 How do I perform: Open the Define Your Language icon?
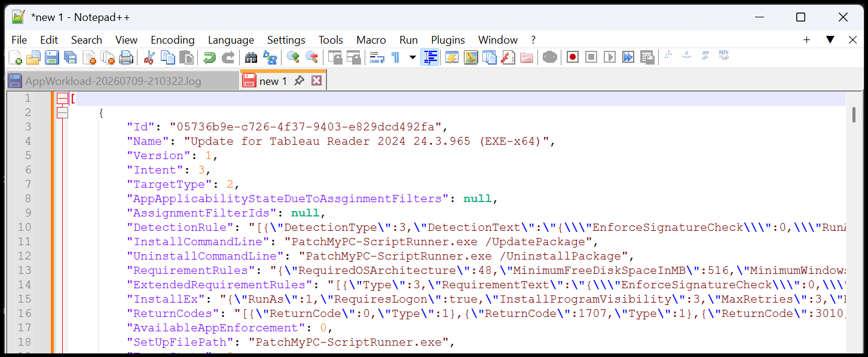coord(451,57)
